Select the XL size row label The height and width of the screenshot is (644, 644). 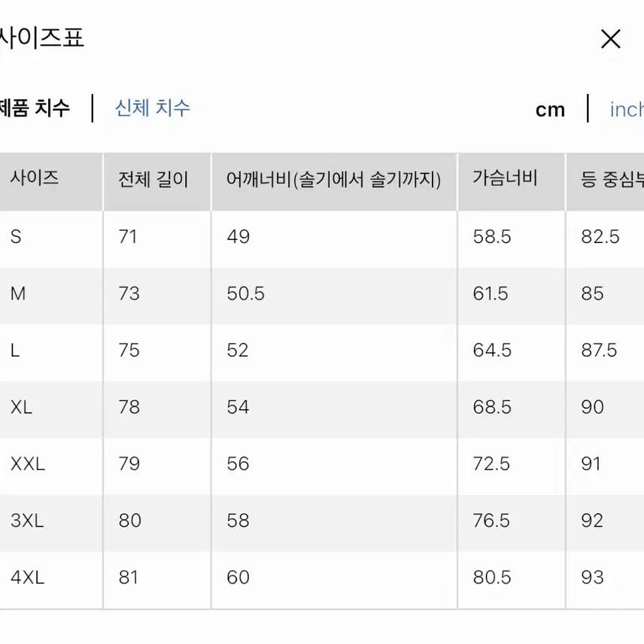coord(22,407)
